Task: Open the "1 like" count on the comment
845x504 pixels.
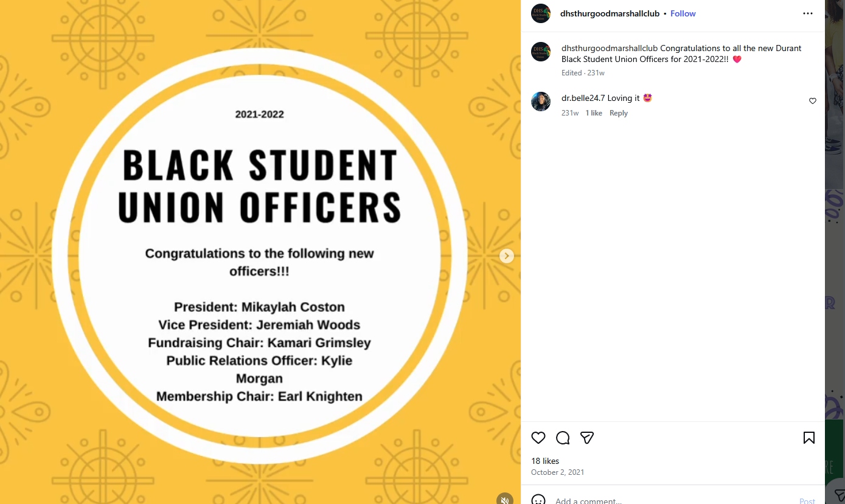Action: [x=594, y=113]
